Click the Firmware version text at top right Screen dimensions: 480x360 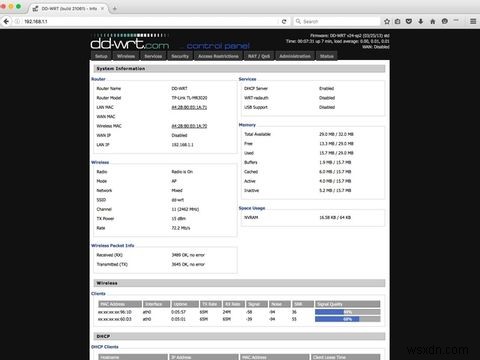tap(350, 36)
